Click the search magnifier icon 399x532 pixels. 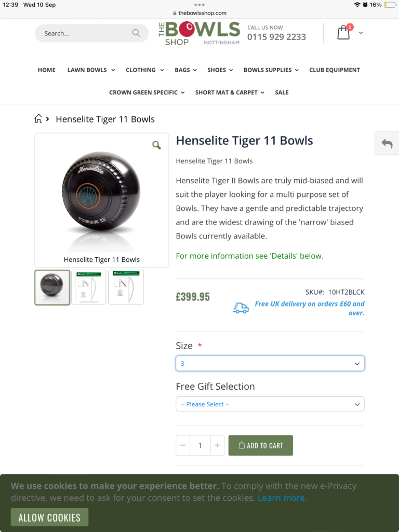[x=136, y=33]
